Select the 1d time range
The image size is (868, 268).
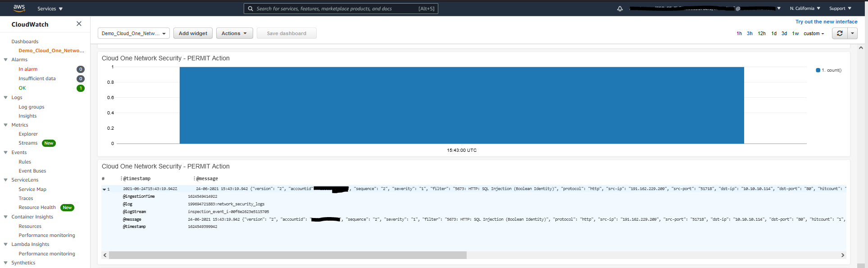tap(774, 34)
